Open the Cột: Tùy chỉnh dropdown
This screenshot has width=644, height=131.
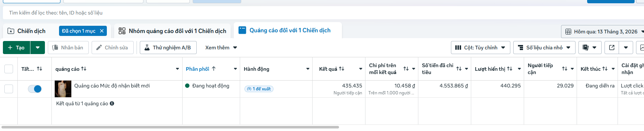(x=481, y=48)
